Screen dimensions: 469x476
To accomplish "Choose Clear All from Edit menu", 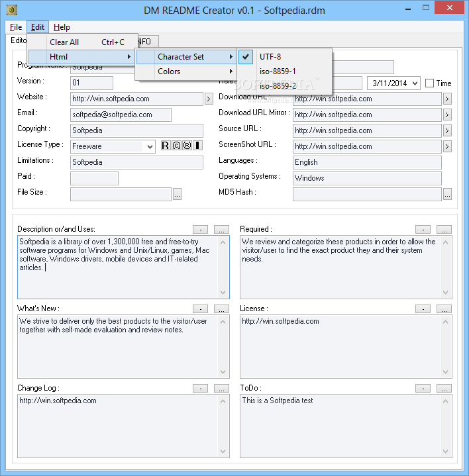I will (81, 42).
